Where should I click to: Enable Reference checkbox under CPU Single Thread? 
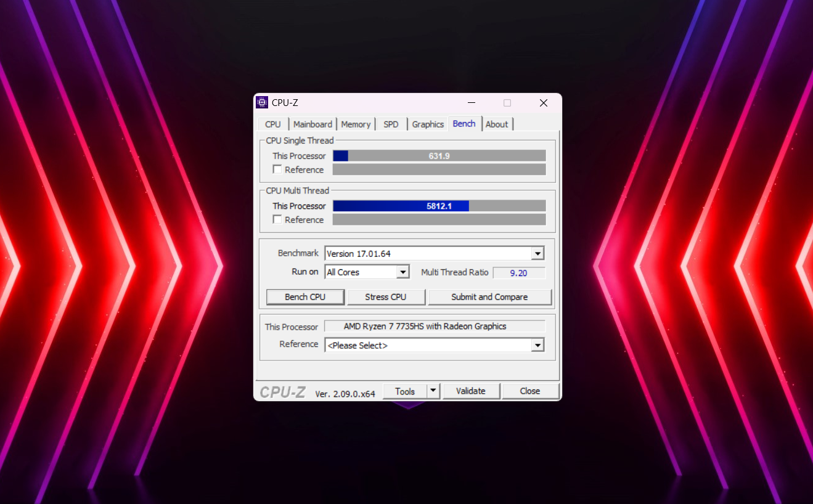click(x=277, y=169)
